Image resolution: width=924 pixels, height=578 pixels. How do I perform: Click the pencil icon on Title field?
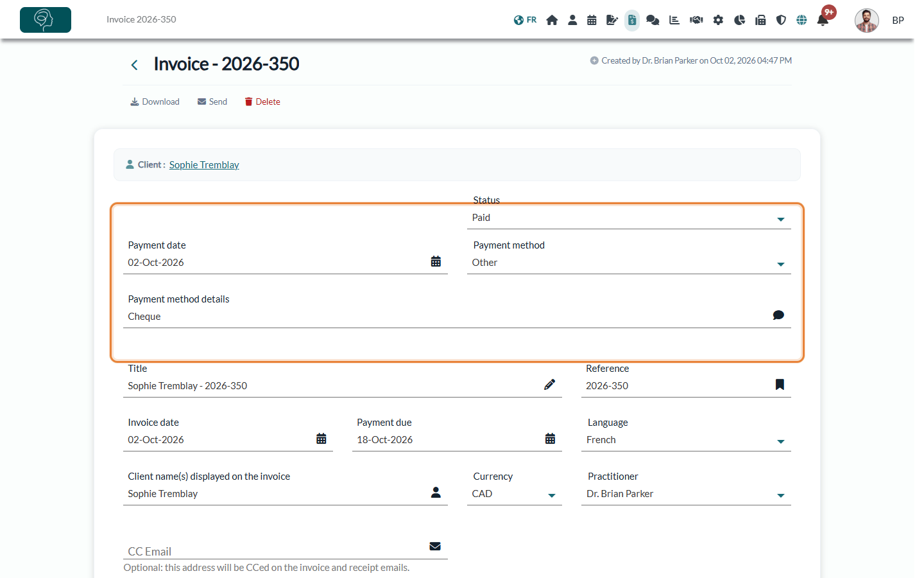point(550,385)
